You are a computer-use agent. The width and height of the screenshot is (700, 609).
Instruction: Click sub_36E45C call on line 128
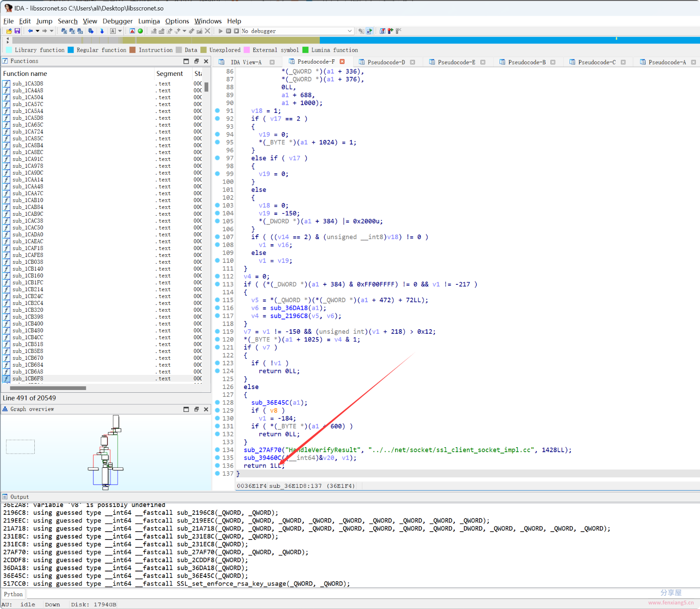[270, 402]
